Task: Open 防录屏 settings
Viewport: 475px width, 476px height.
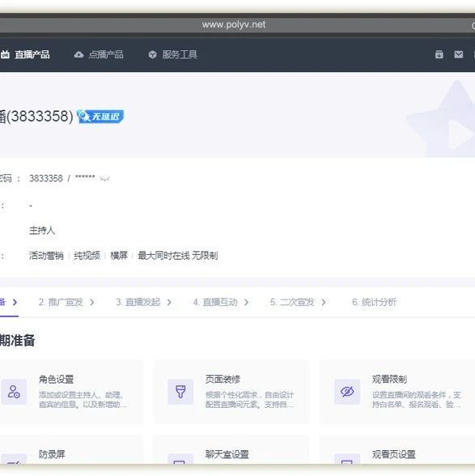Action: [71, 450]
